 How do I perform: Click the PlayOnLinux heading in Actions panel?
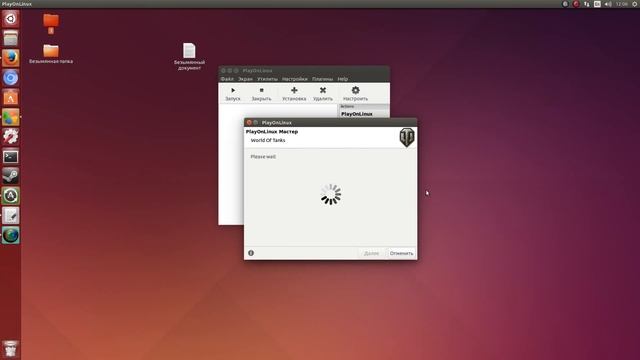tap(357, 114)
